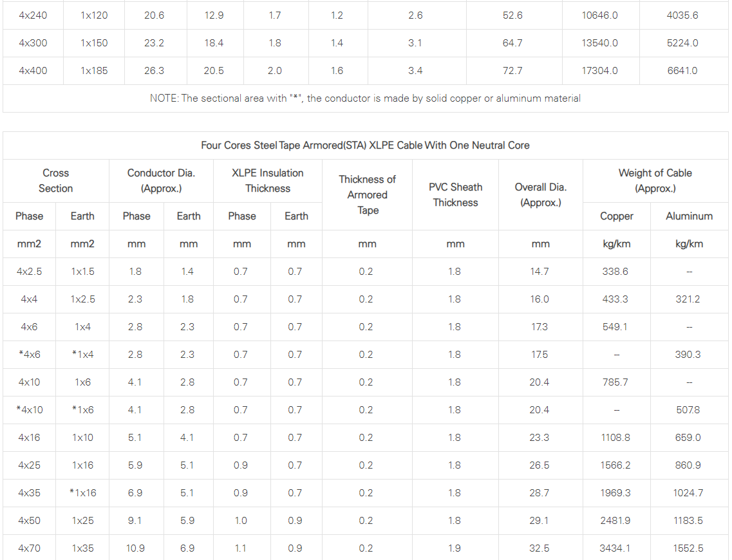Click the 'XLPE Insulation Thickness' header
Viewport: 732px width, 560px height.
[267, 181]
